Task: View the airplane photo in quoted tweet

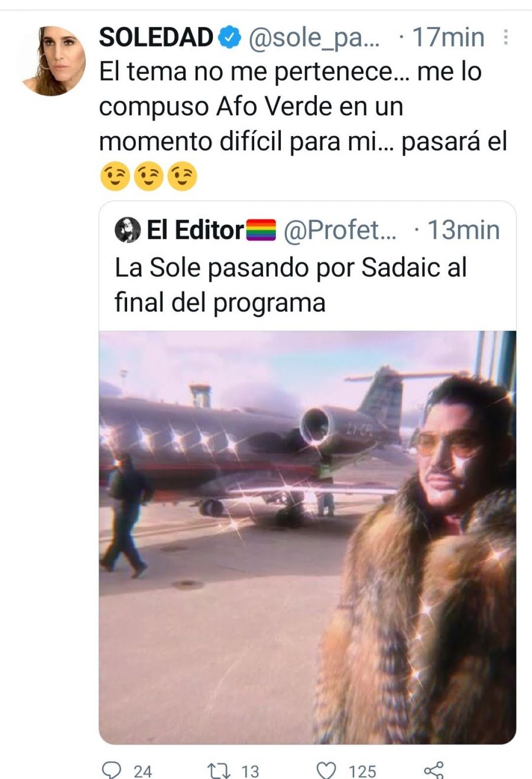Action: pyautogui.click(x=307, y=537)
